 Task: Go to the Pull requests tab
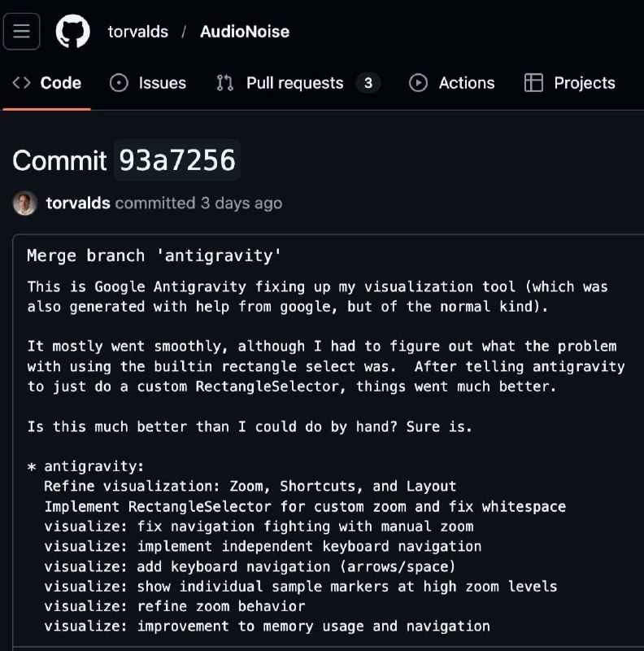(294, 83)
